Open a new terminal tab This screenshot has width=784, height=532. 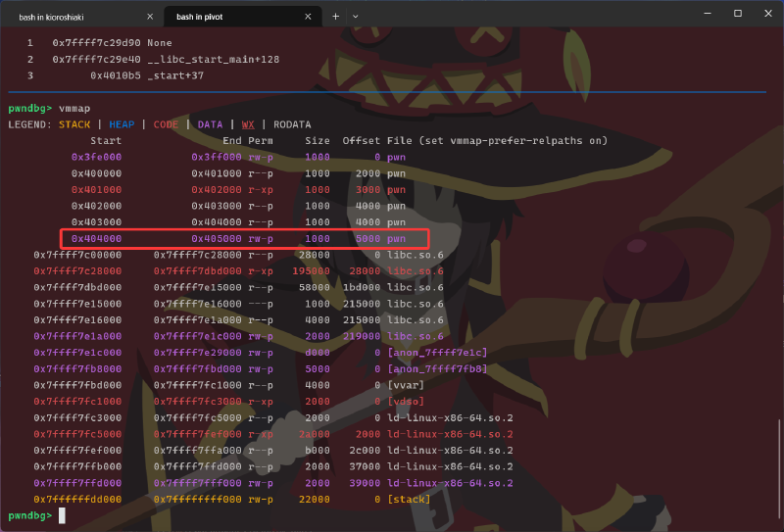[x=335, y=17]
